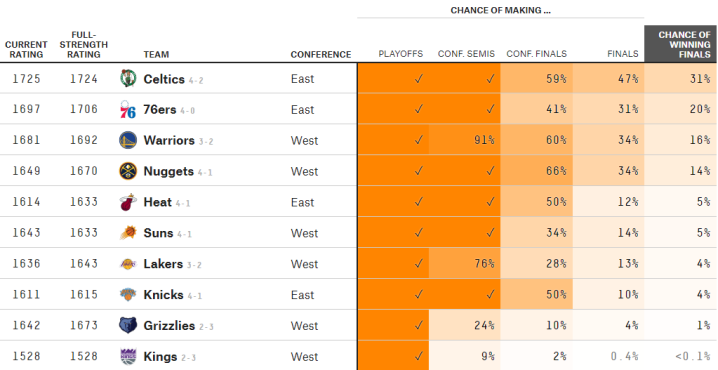The height and width of the screenshot is (370, 718).
Task: Click the Conference column header
Action: pos(321,54)
